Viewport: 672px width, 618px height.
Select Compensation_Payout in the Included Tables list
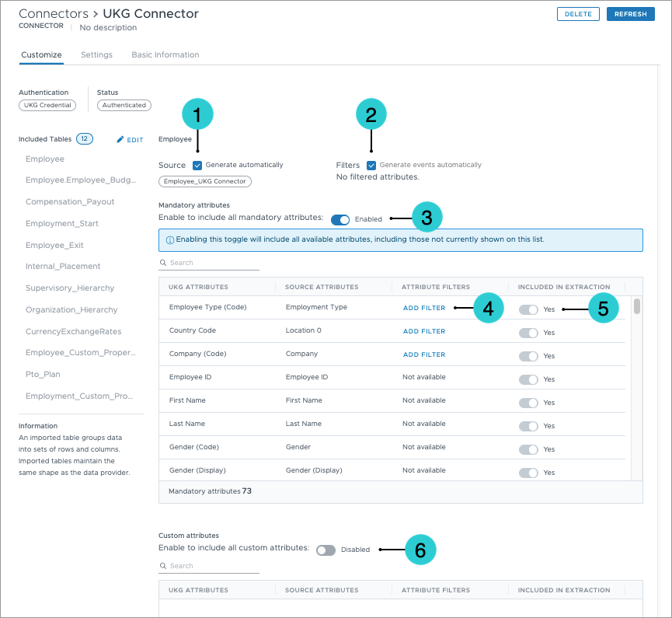[x=70, y=201]
